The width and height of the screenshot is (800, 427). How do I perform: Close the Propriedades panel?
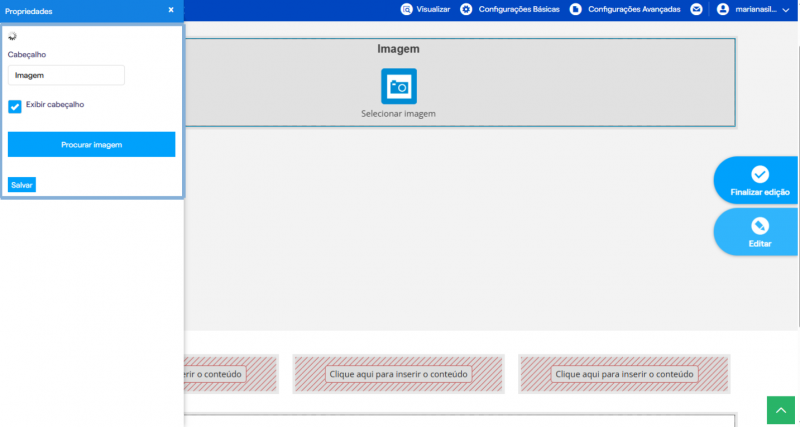pyautogui.click(x=171, y=10)
